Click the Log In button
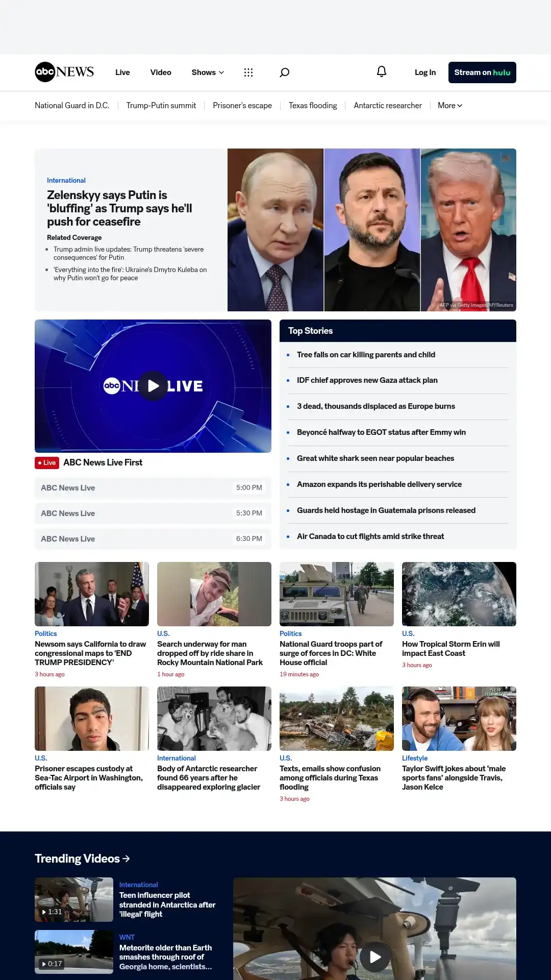 pyautogui.click(x=425, y=72)
